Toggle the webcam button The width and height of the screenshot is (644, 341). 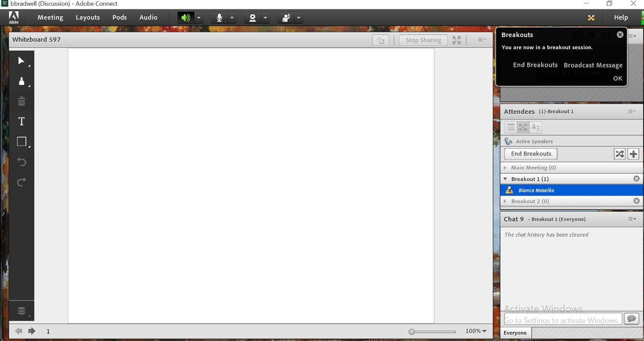coord(252,17)
